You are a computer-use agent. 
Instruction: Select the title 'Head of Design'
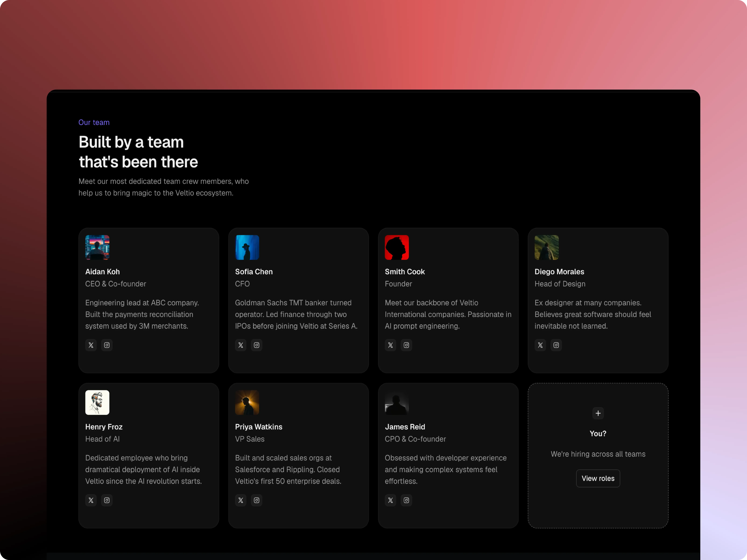[560, 284]
